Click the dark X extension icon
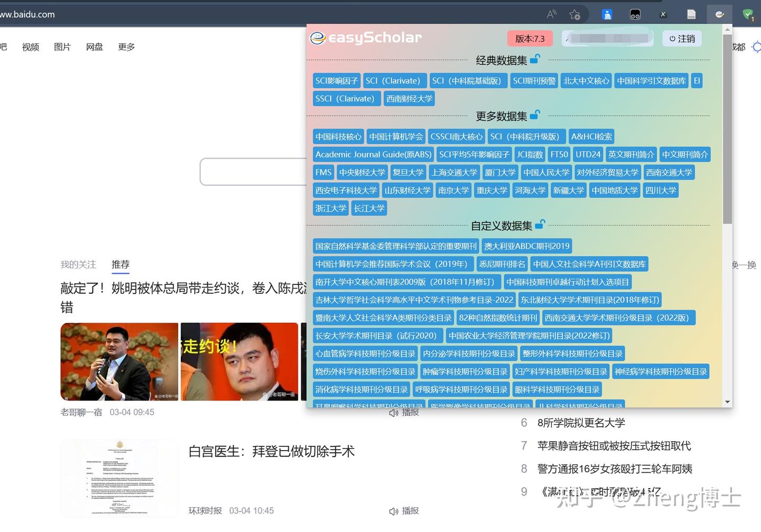Image resolution: width=761 pixels, height=532 pixels. (x=662, y=14)
